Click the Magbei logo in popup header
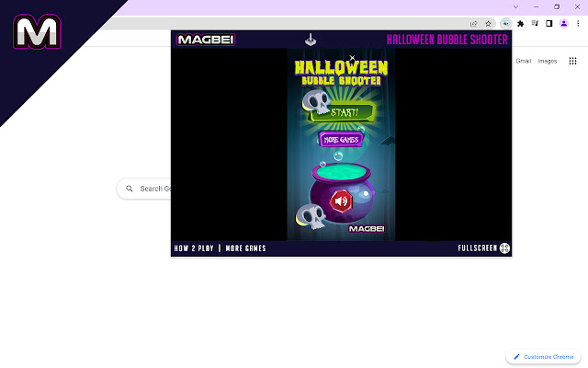Image resolution: width=588 pixels, height=368 pixels. [x=206, y=40]
